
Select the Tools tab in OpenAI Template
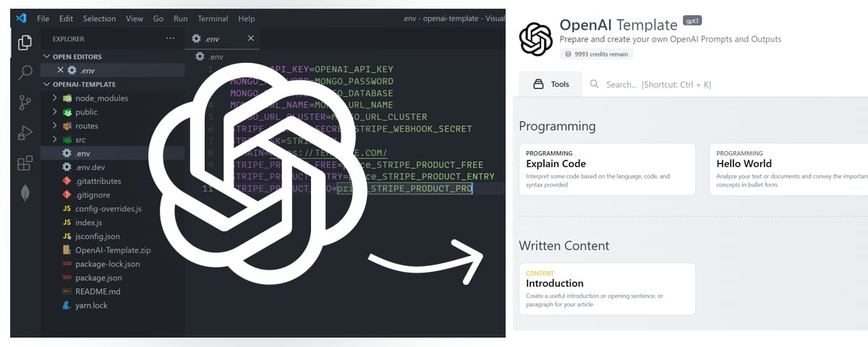click(x=551, y=84)
